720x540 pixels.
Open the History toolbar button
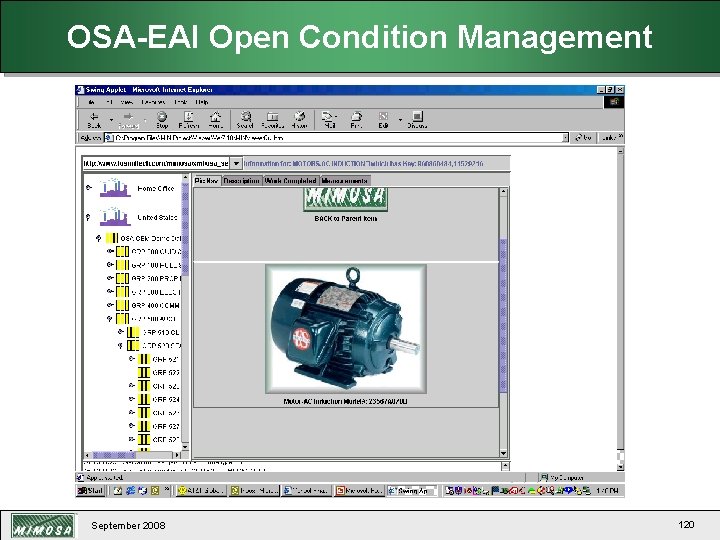coord(299,120)
